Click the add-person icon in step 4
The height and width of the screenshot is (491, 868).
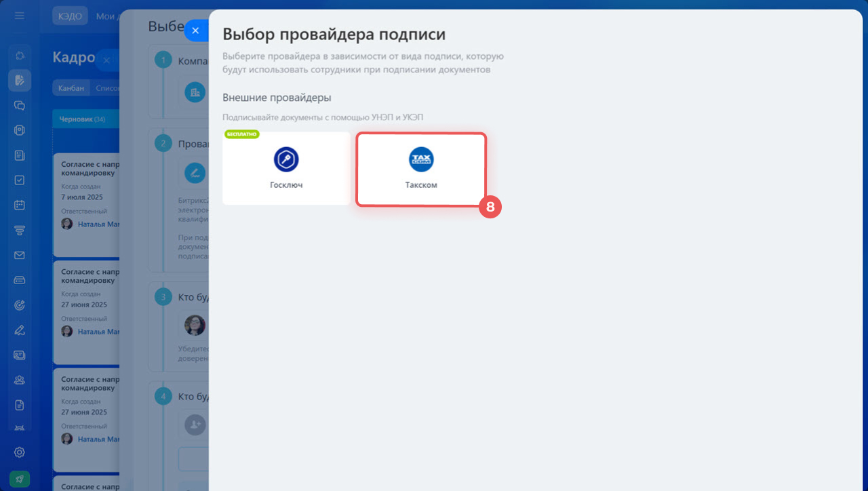(x=195, y=425)
